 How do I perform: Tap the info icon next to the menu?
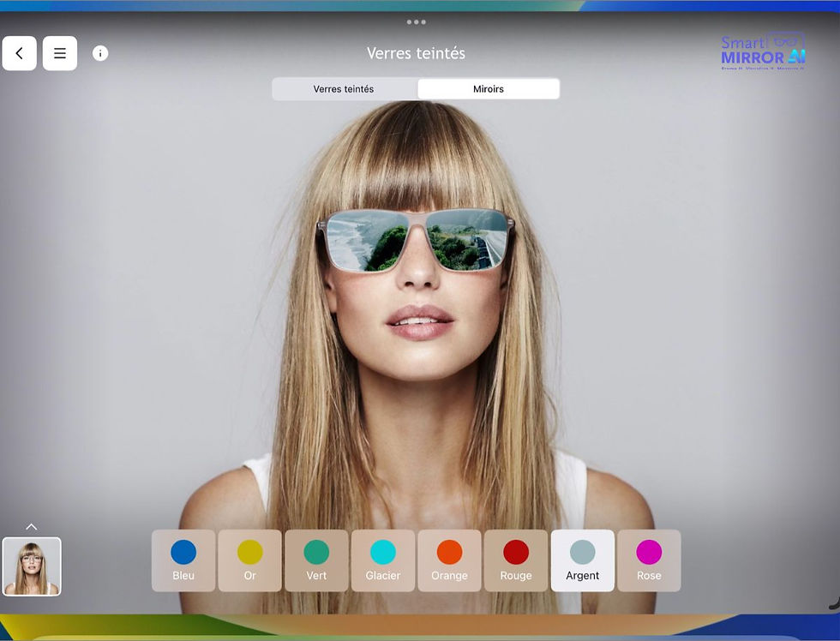(x=100, y=53)
